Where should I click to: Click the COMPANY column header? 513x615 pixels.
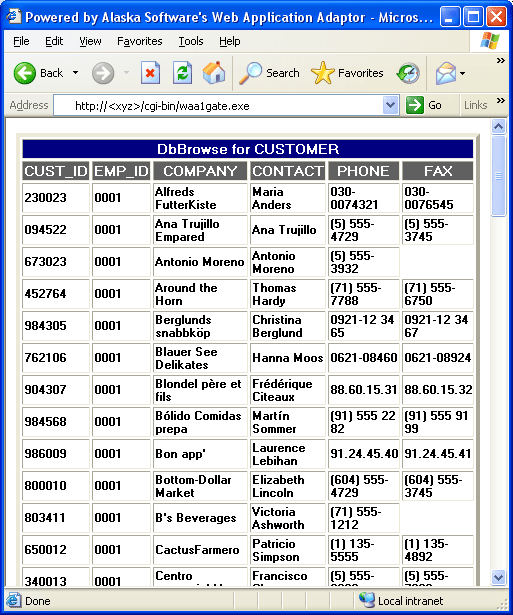pyautogui.click(x=200, y=171)
